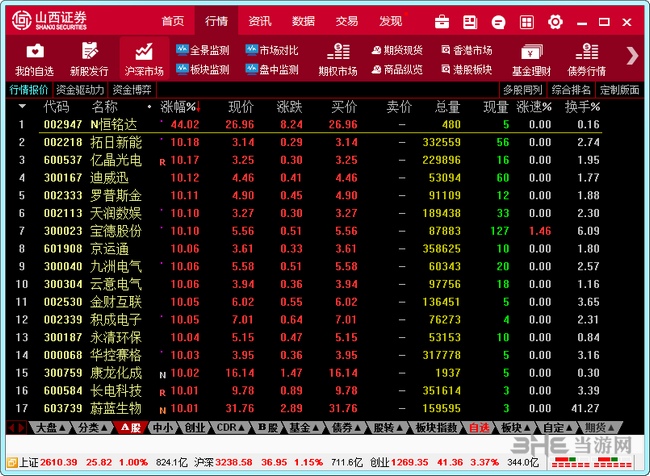
Task: Select B股 bottom tab
Action: click(x=268, y=427)
